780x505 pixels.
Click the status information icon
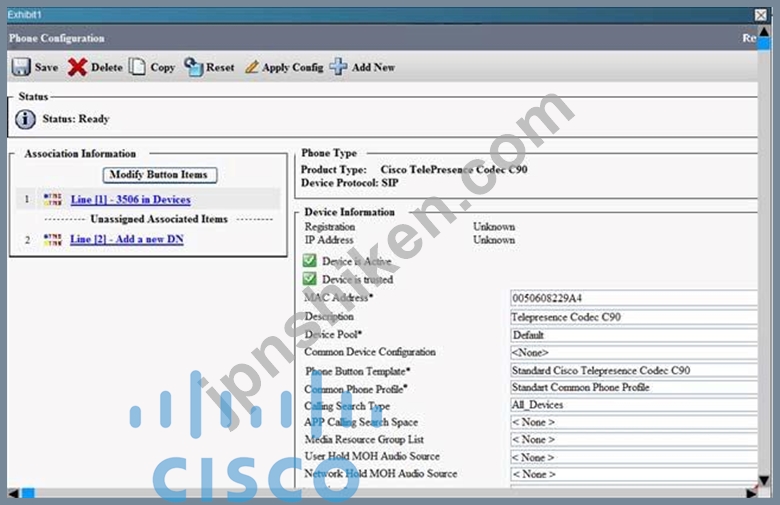[x=25, y=119]
